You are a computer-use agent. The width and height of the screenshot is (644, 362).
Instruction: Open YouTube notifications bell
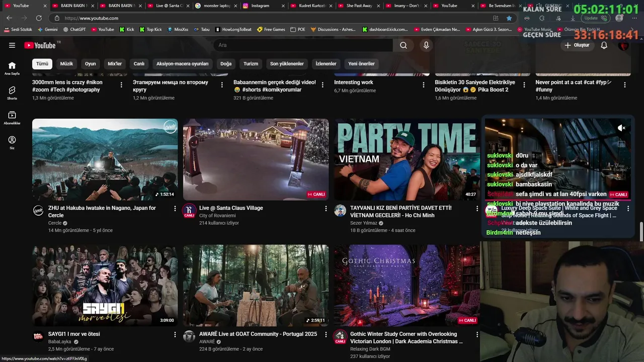point(604,45)
